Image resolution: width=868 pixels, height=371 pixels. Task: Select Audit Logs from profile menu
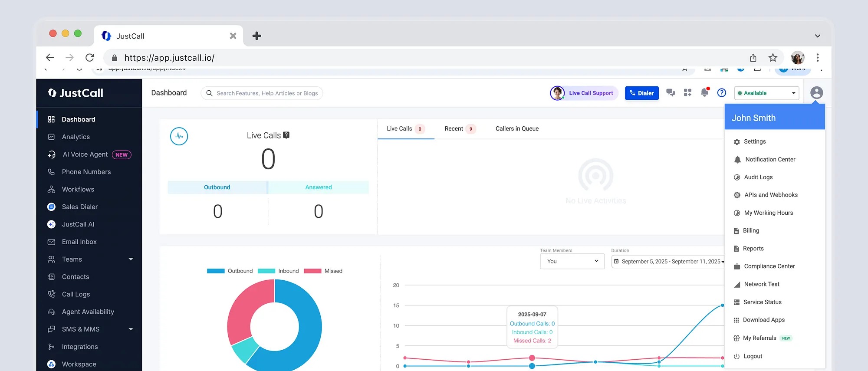point(758,177)
